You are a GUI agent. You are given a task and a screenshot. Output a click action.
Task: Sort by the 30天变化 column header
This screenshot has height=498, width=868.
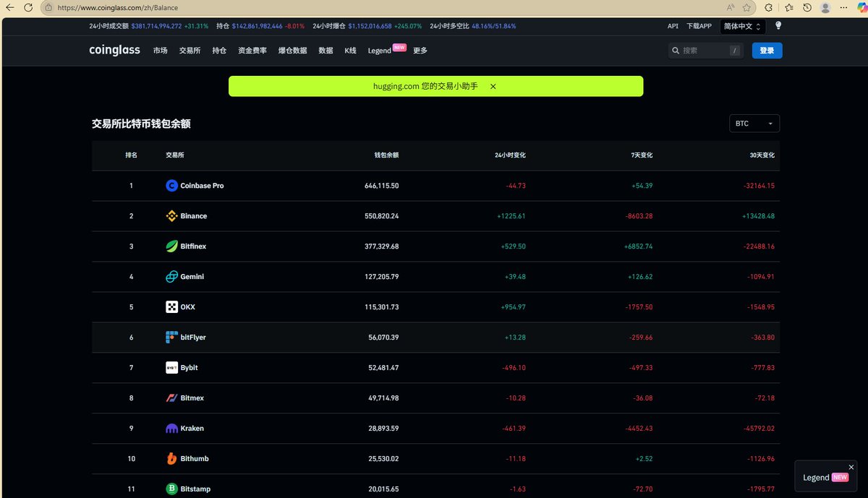(762, 155)
